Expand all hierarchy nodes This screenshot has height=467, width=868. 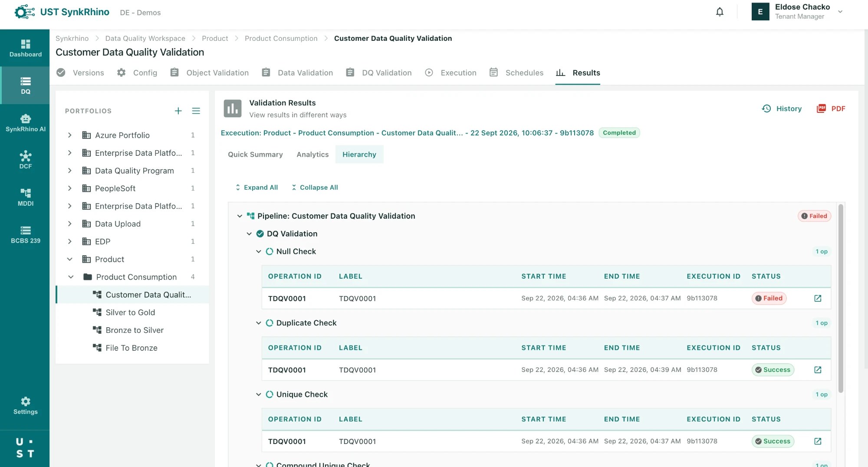click(x=256, y=187)
